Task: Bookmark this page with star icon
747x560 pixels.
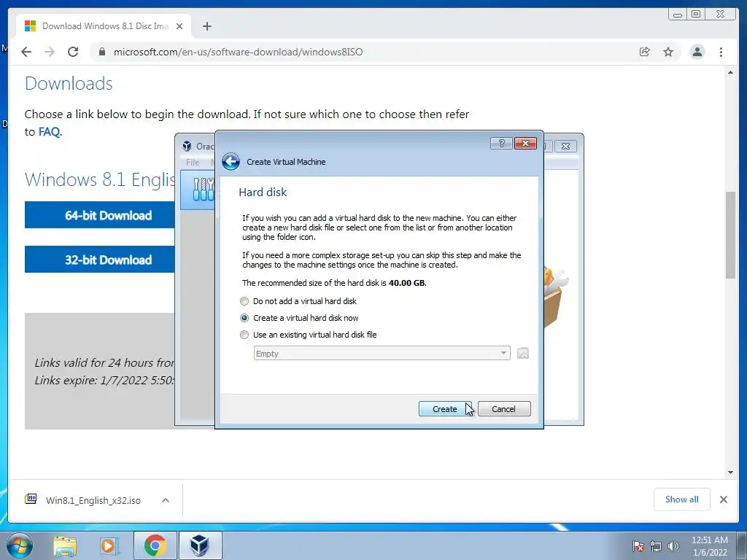Action: 668,52
